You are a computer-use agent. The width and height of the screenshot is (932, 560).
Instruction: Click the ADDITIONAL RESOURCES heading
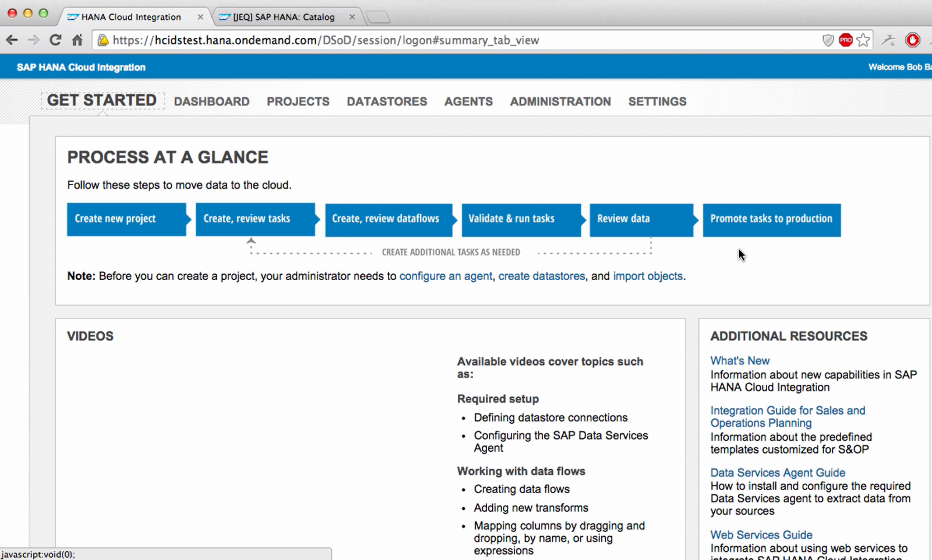789,336
